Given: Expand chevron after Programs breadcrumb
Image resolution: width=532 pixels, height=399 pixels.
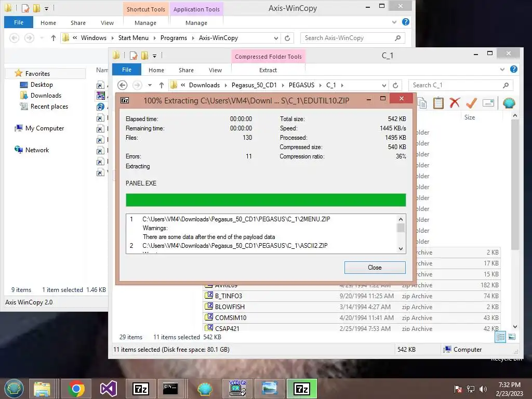Looking at the screenshot, I should (193, 38).
